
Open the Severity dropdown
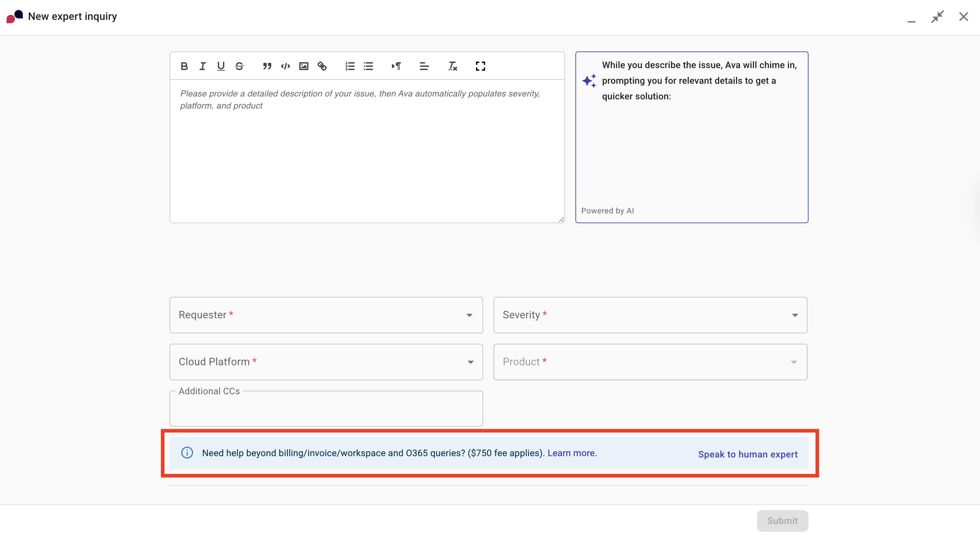pyautogui.click(x=650, y=315)
